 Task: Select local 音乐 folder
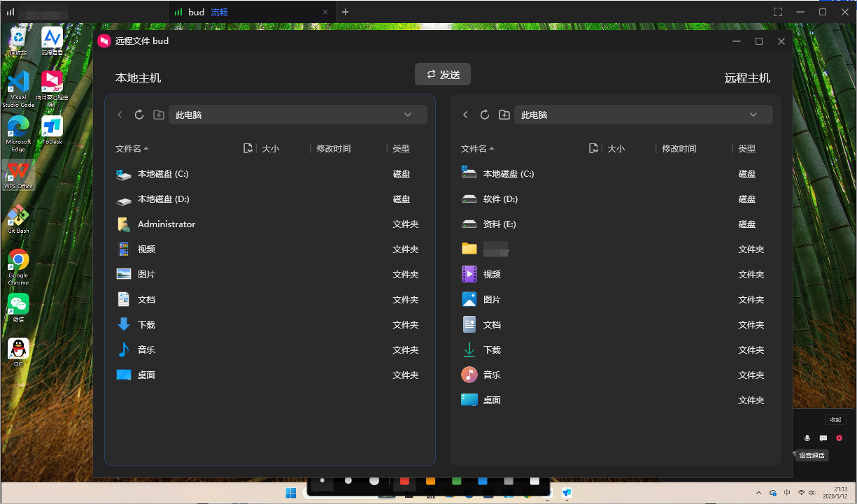click(270, 350)
